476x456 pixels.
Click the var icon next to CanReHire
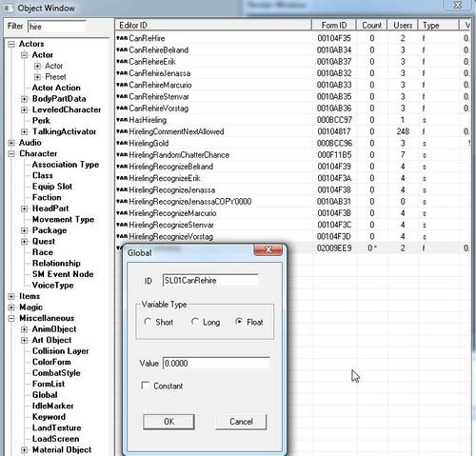click(122, 38)
